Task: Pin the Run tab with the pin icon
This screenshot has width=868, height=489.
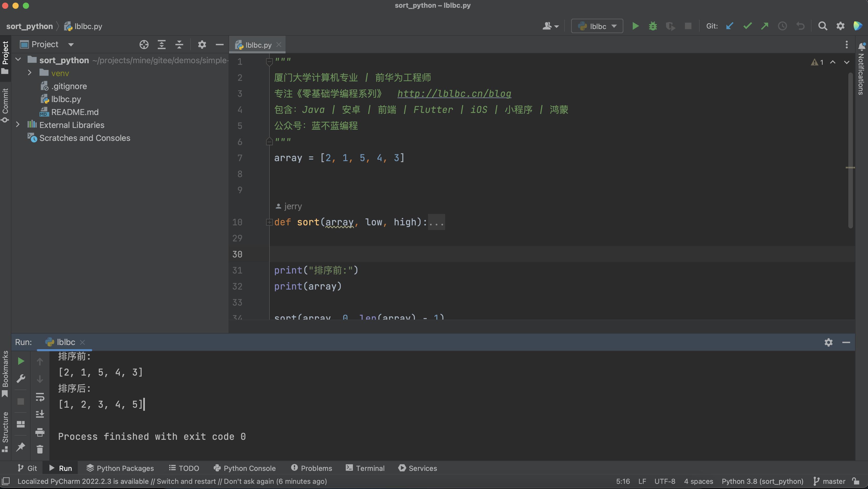Action: click(20, 447)
